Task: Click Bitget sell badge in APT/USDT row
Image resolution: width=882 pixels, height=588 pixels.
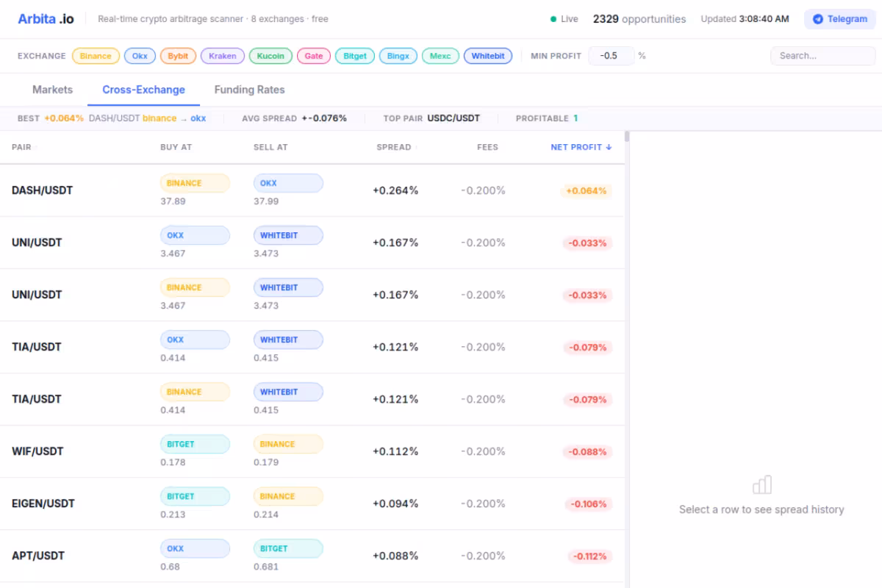Action: click(x=288, y=548)
